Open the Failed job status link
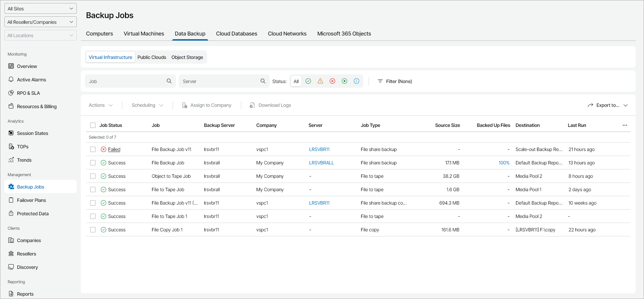This screenshot has width=644, height=299. (x=114, y=149)
